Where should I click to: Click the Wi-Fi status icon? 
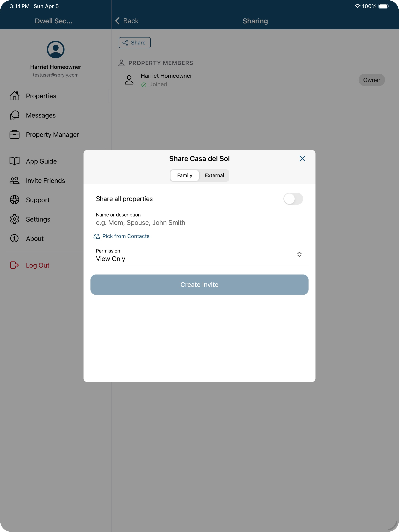click(x=357, y=6)
